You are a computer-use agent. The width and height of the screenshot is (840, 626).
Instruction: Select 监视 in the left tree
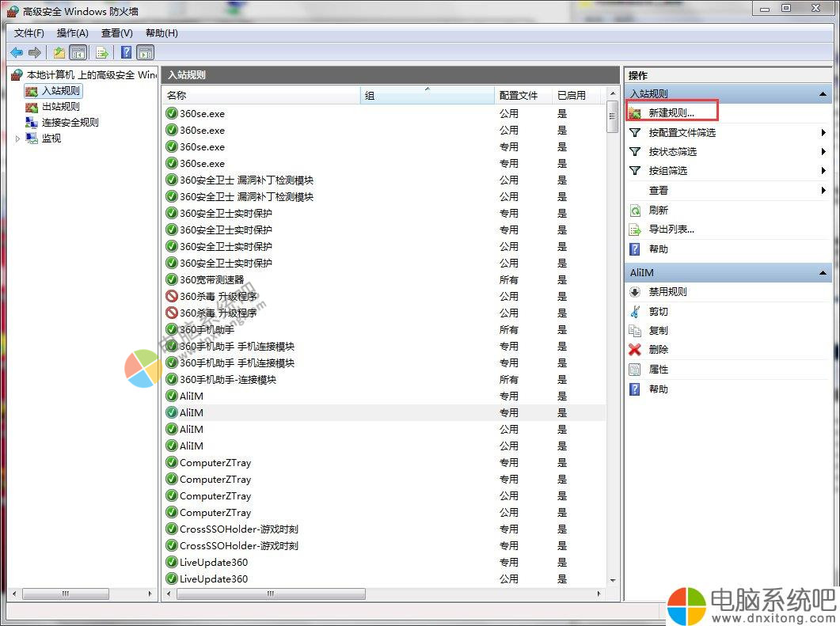tap(51, 138)
